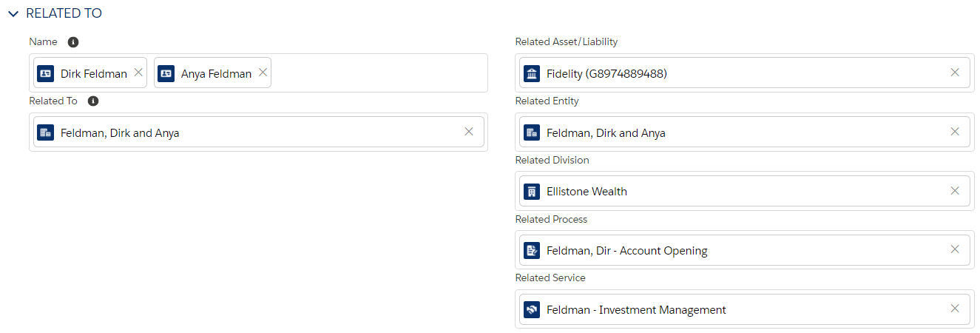980x333 pixels.
Task: Clear the Ellistone Wealth division selection
Action: (955, 190)
